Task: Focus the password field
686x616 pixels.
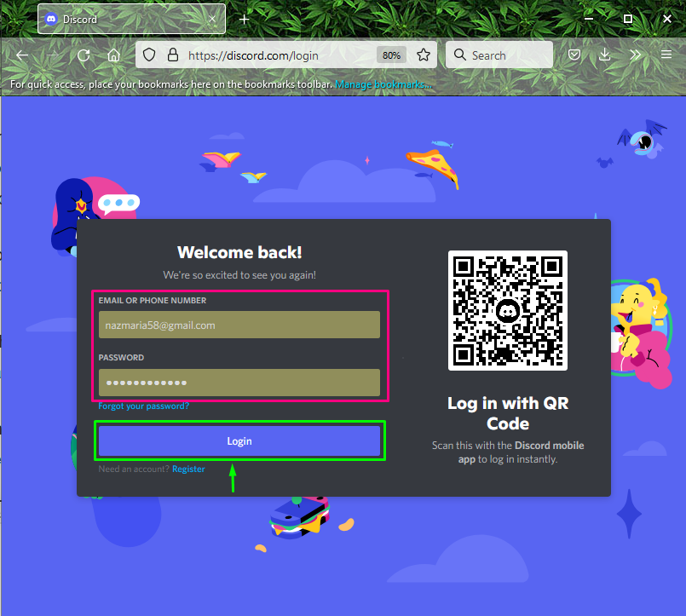Action: tap(239, 383)
